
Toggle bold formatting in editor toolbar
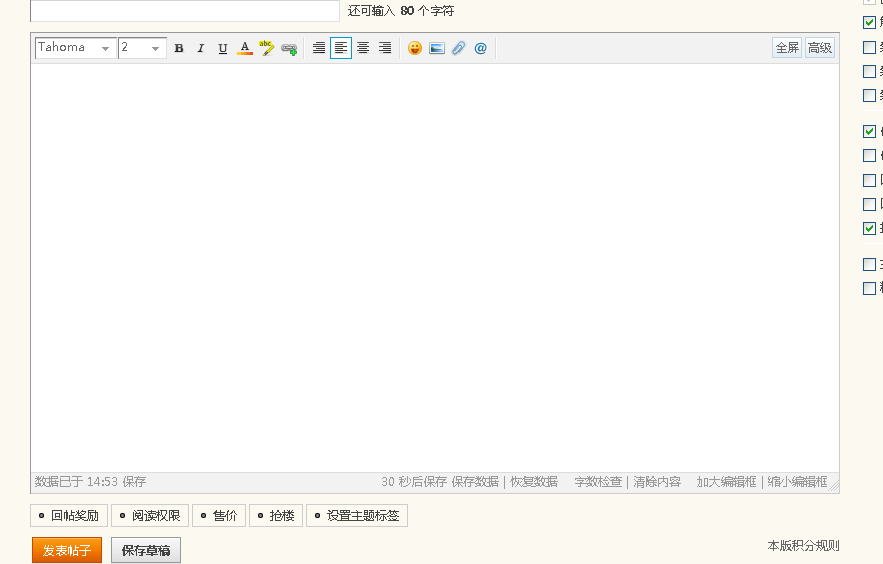pos(179,48)
